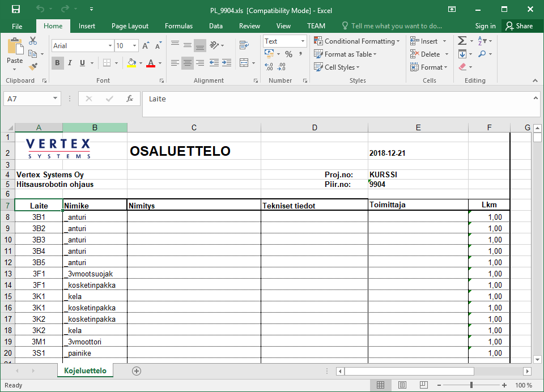Toggle Bold formatting
This screenshot has width=544, height=392.
(57, 63)
